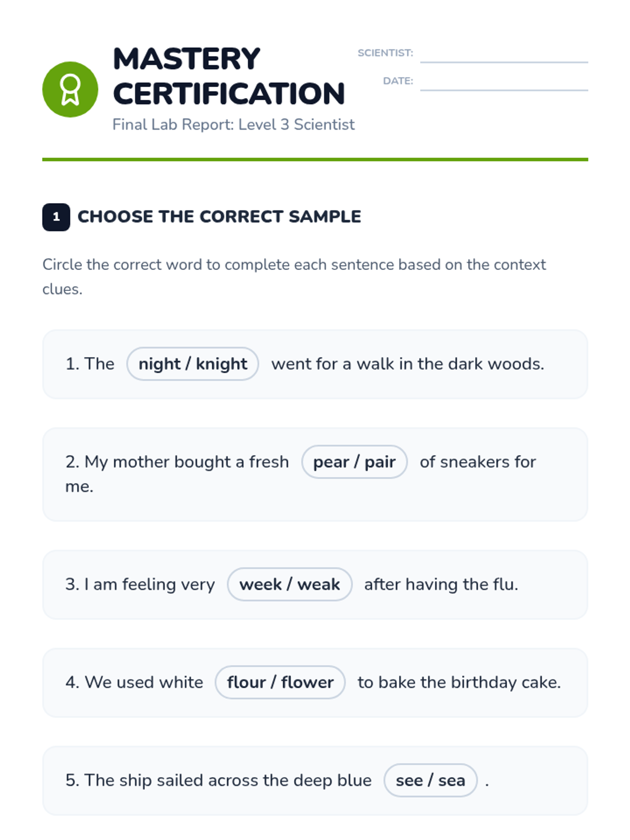
Task: Pick 'pear' in the sneakers sentence
Action: (x=331, y=462)
